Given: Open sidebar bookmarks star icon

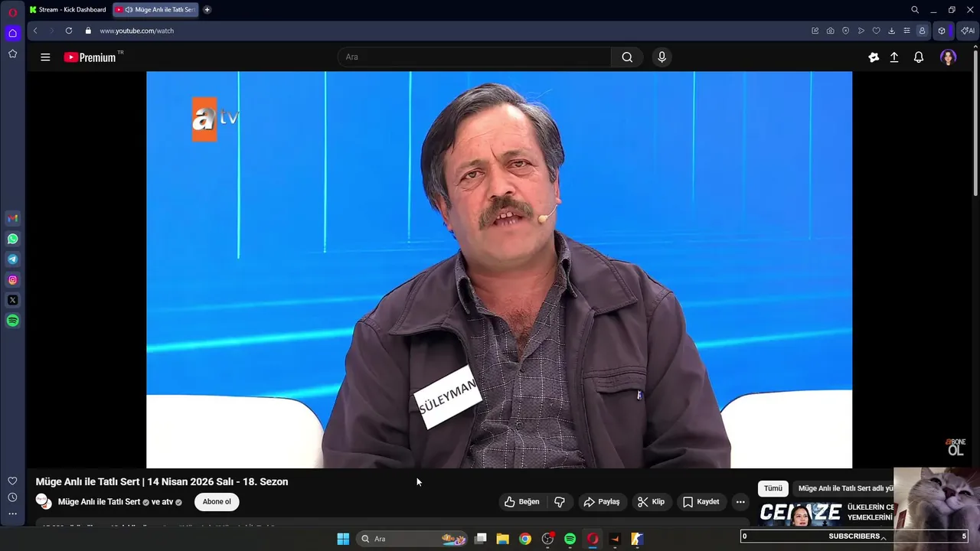Looking at the screenshot, I should coord(12,54).
